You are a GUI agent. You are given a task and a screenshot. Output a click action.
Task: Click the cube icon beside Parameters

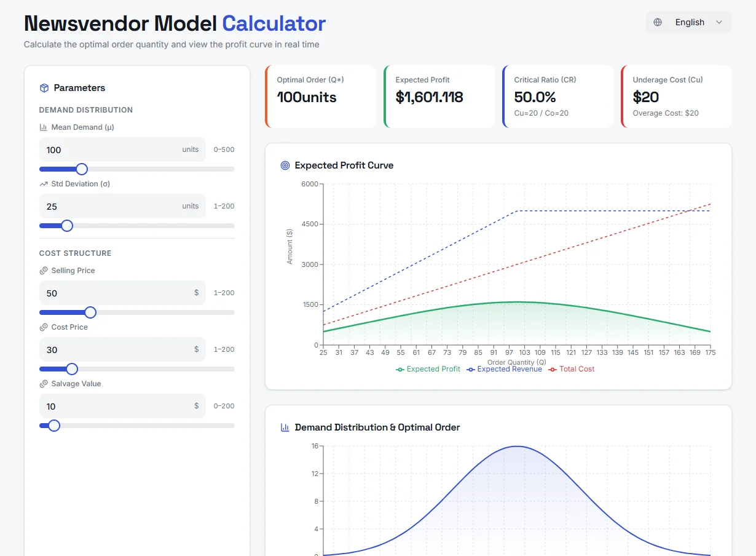tap(44, 88)
